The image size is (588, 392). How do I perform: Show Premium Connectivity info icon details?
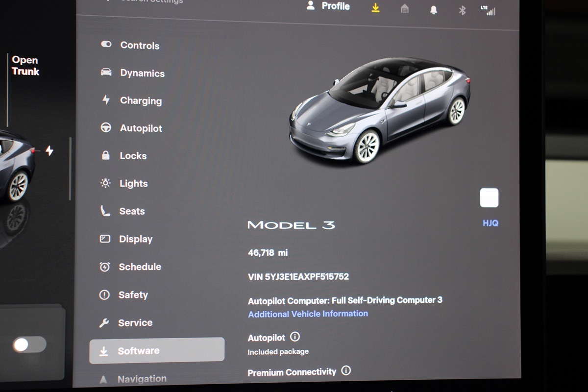(346, 371)
